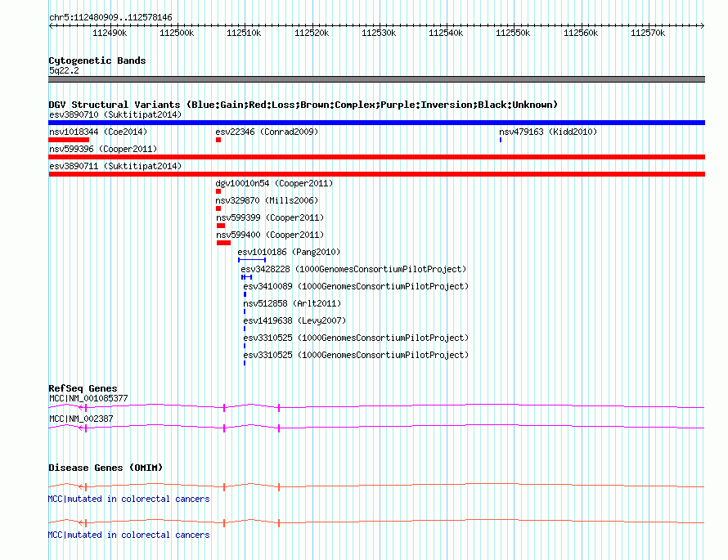
Task: Open variant nsv599396 (Cooper2011) label
Action: 103,149
